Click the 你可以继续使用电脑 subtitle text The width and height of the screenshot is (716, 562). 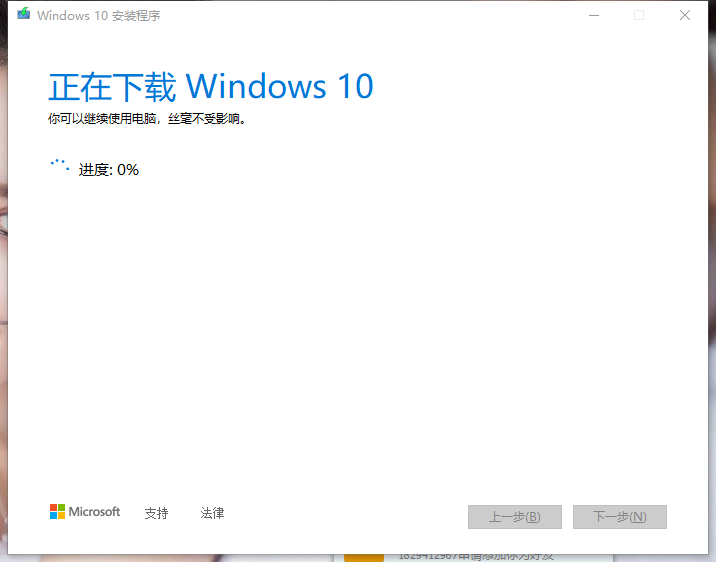(x=147, y=119)
